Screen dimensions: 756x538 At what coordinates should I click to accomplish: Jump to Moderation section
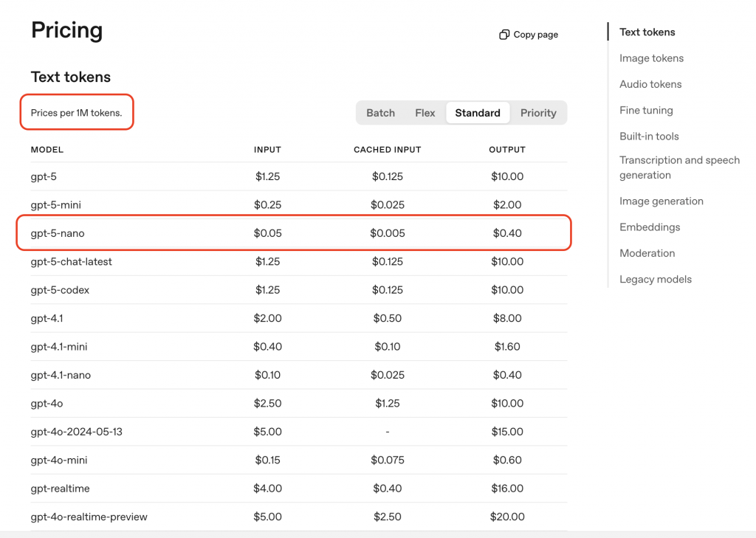coord(647,253)
